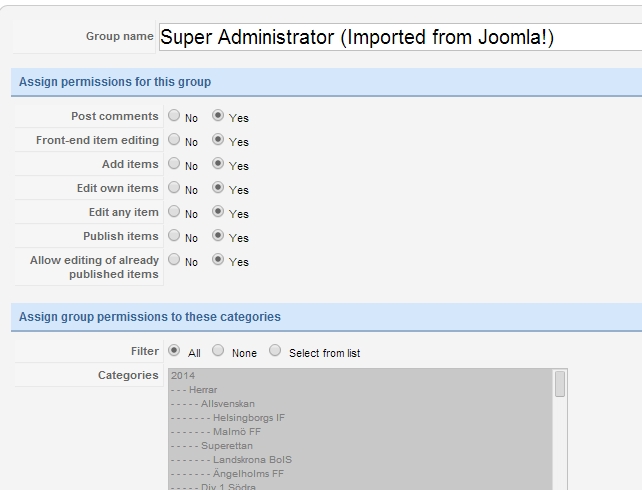The width and height of the screenshot is (642, 490).
Task: Pick Malmö FF from categories
Action: click(x=361, y=431)
